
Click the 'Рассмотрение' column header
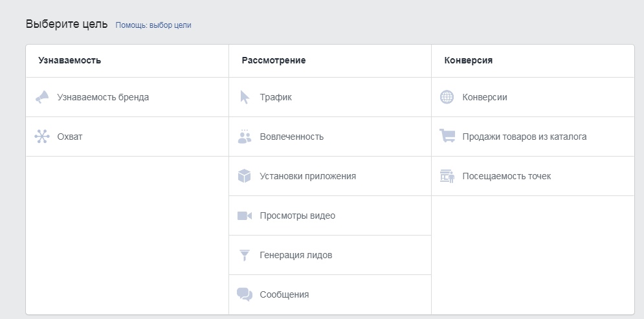click(x=273, y=60)
